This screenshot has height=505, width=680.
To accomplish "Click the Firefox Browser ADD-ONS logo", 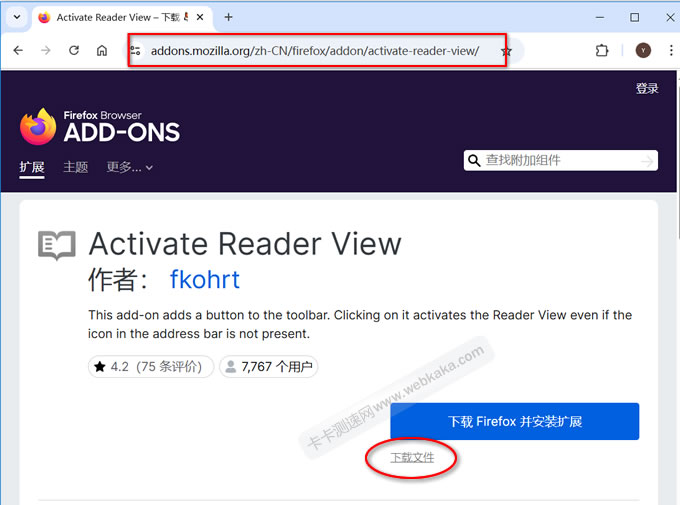I will pyautogui.click(x=100, y=125).
